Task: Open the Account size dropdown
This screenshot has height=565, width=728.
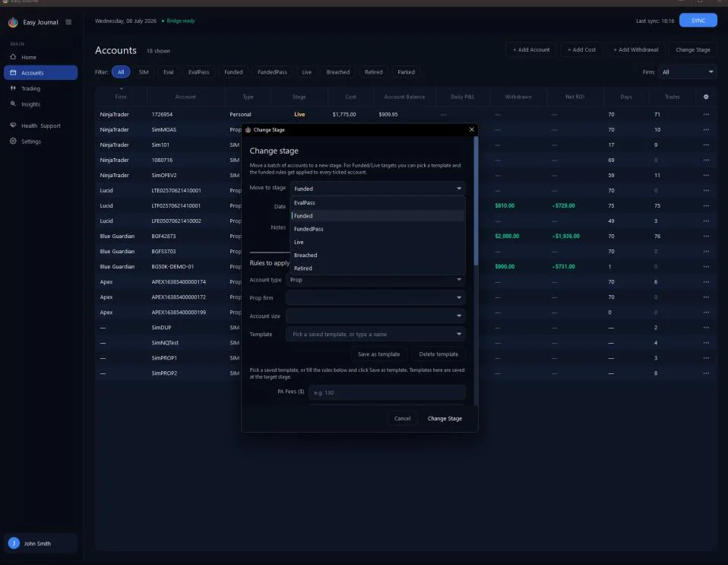Action: pos(375,316)
